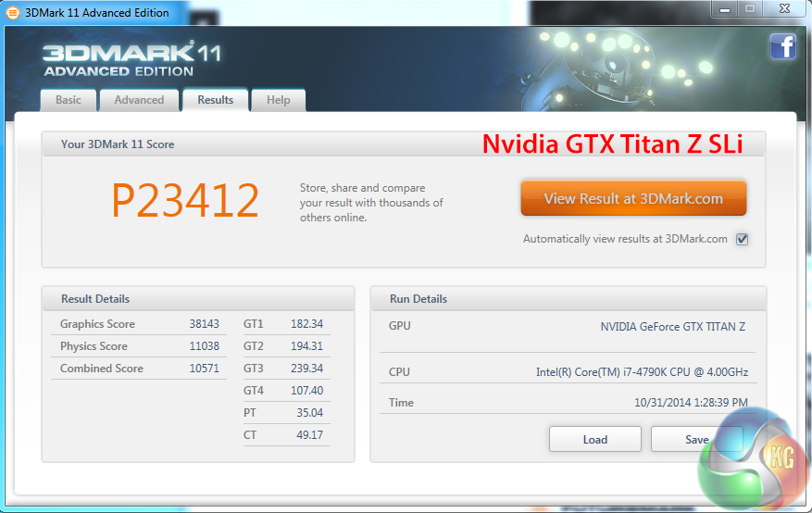Click the PT result 35.04
This screenshot has width=812, height=513.
[309, 413]
